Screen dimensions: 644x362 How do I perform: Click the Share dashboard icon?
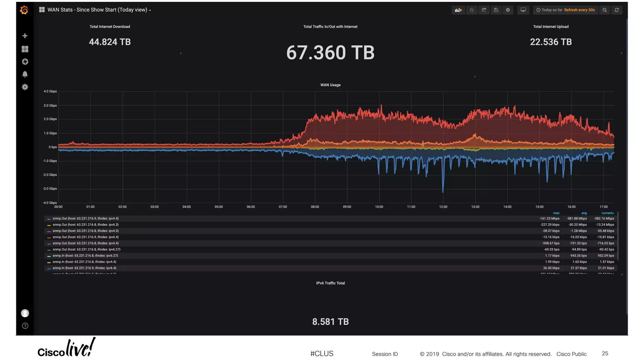tap(484, 10)
